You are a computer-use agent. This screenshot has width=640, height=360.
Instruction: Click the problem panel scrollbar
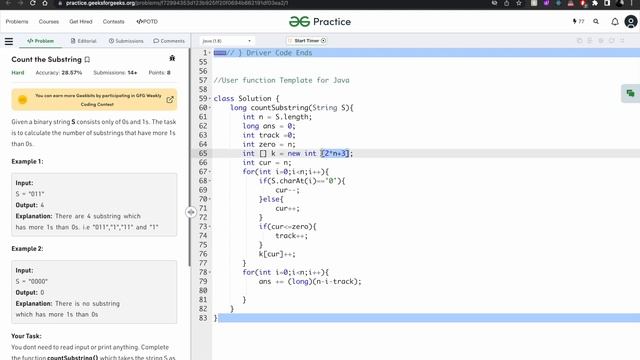point(189,157)
